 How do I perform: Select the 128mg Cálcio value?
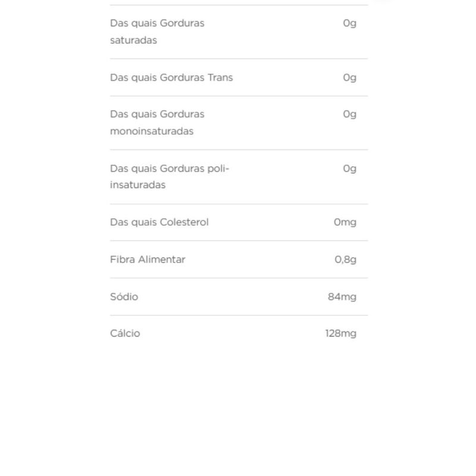(341, 333)
